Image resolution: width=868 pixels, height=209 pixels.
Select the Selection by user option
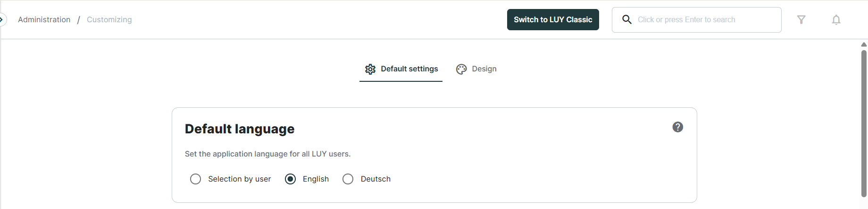point(195,179)
